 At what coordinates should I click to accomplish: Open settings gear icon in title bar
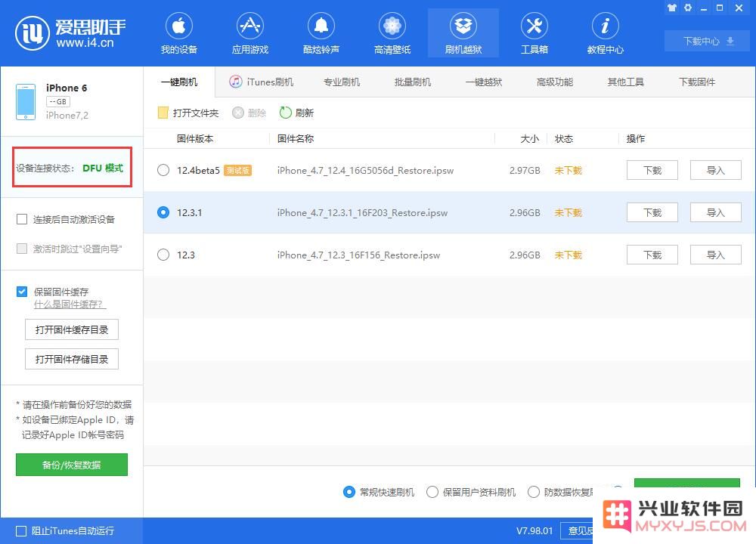pyautogui.click(x=688, y=8)
